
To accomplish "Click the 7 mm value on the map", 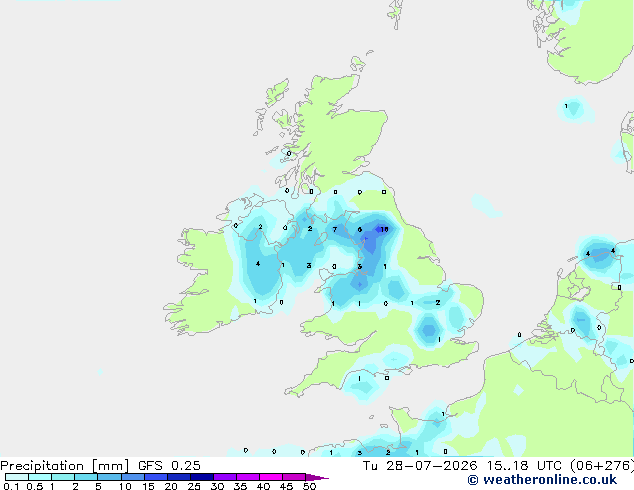I will pos(334,229).
